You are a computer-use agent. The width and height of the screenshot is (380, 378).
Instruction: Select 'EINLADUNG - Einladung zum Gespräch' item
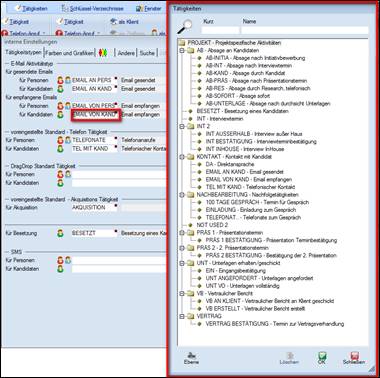[251, 210]
